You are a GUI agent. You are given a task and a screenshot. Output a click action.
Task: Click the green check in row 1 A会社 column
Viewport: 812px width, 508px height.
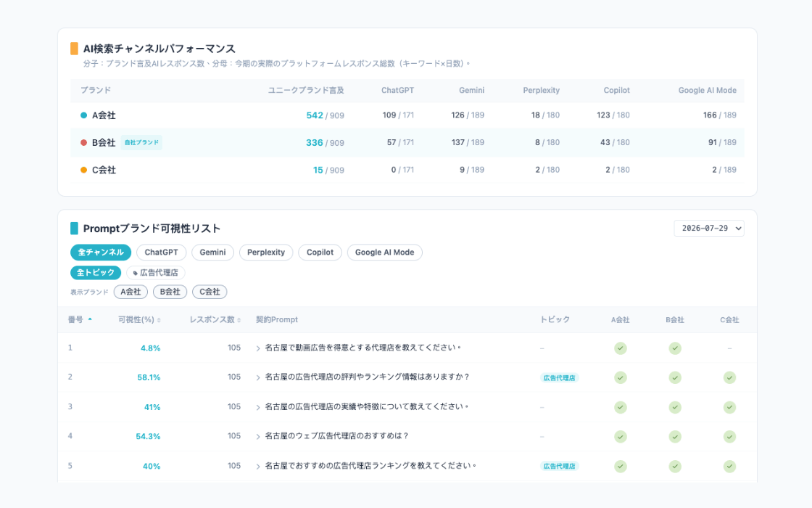621,348
